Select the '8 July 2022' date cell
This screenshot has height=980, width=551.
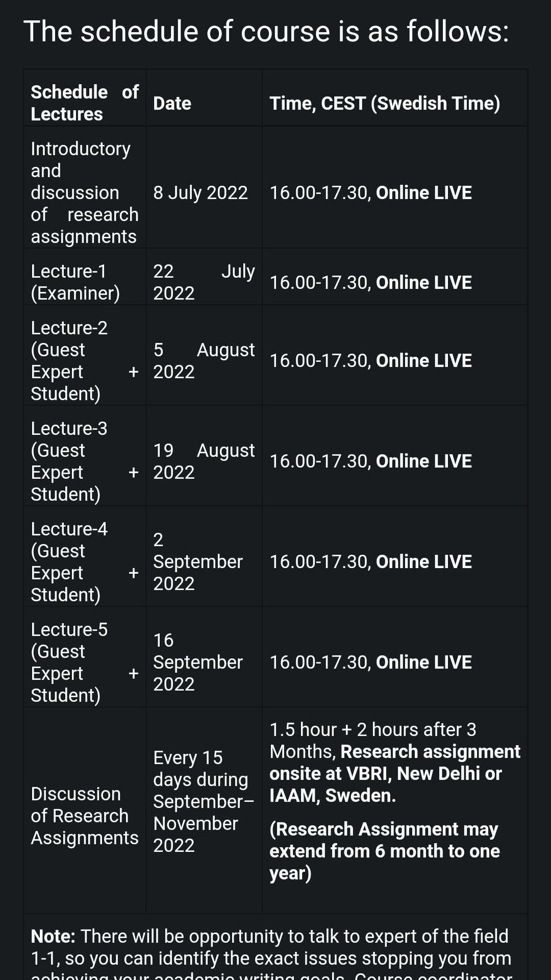click(x=201, y=192)
